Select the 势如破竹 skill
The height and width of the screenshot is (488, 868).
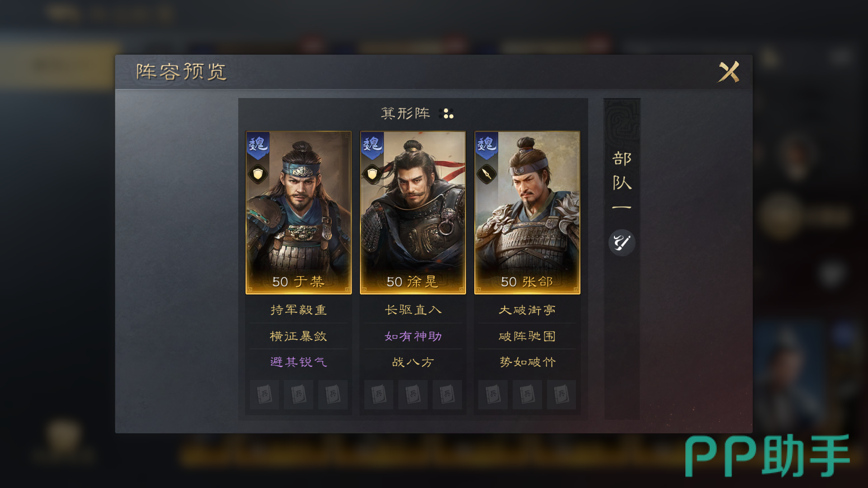[x=527, y=362]
